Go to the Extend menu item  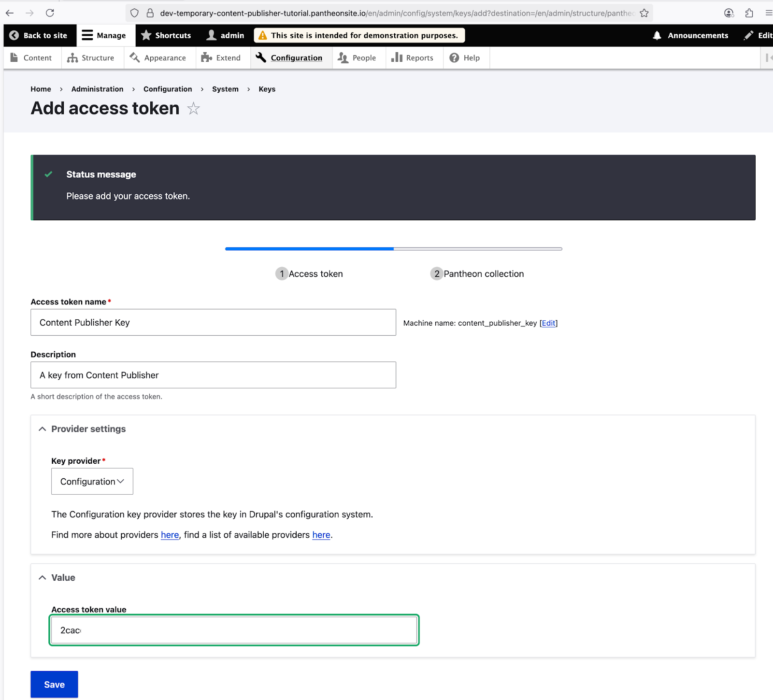[x=221, y=58]
